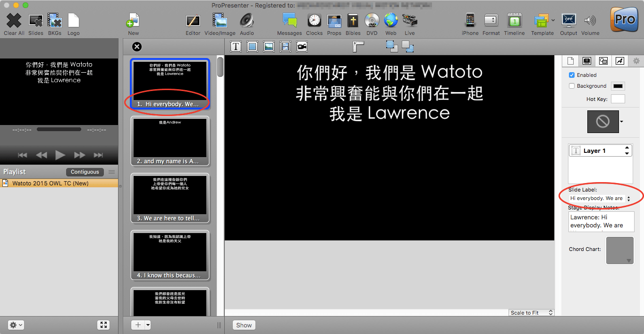
Task: Click the Layer 1 reorder stepper arrows
Action: coord(627,150)
